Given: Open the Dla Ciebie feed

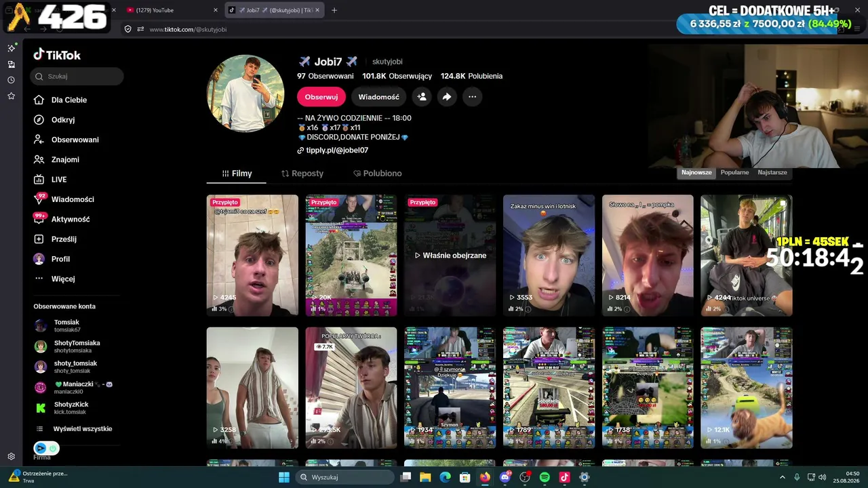Looking at the screenshot, I should [x=68, y=100].
